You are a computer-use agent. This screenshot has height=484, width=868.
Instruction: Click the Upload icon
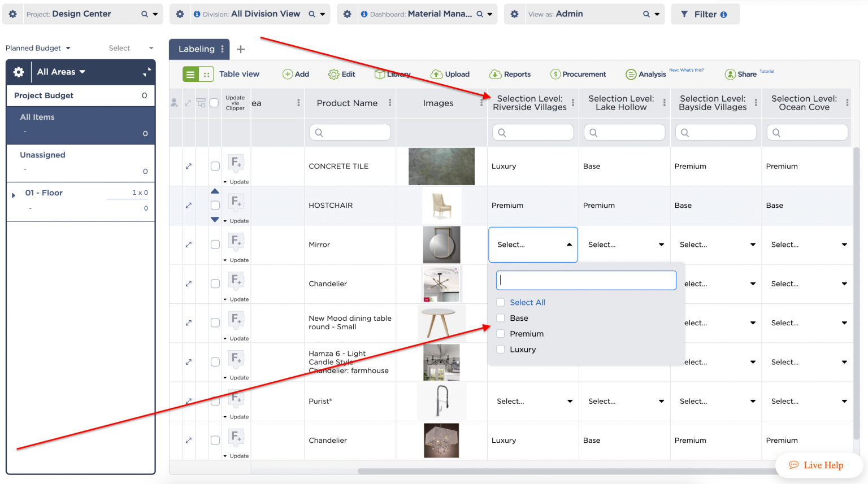pyautogui.click(x=436, y=74)
